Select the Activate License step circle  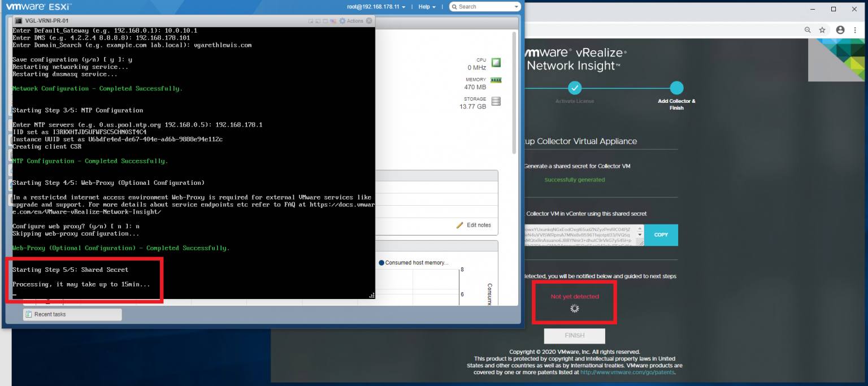pyautogui.click(x=575, y=88)
